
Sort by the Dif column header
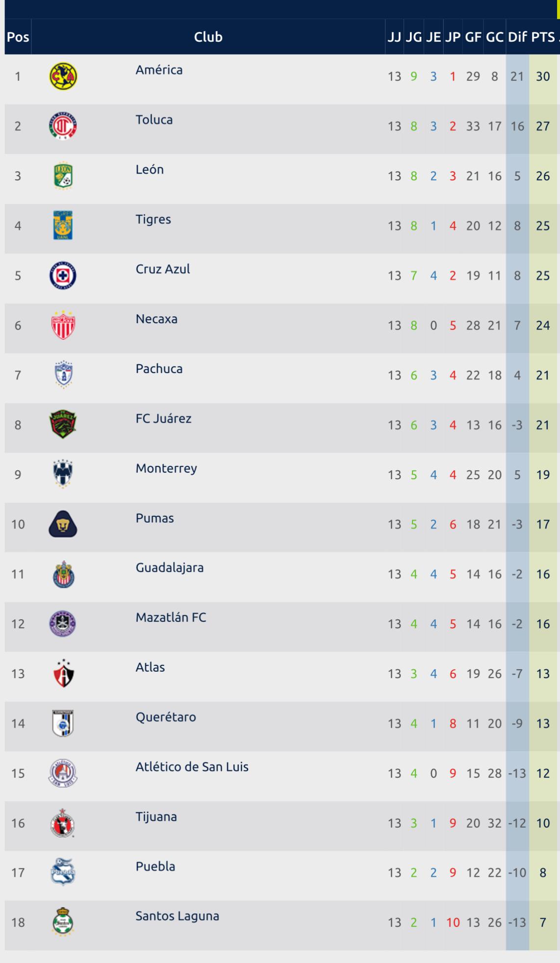coord(517,37)
